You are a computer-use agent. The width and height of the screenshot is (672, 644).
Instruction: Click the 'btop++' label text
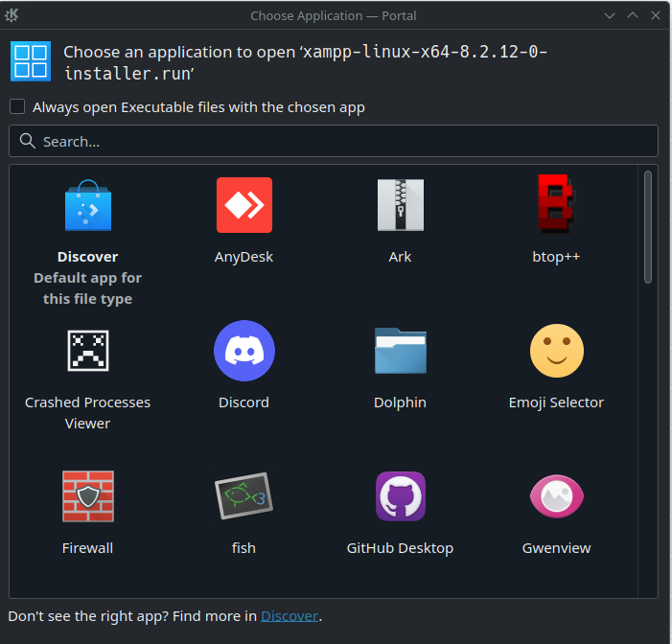point(556,257)
